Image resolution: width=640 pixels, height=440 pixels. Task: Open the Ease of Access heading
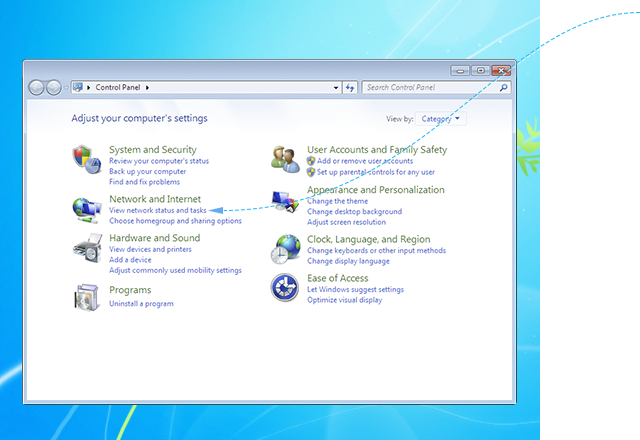338,278
